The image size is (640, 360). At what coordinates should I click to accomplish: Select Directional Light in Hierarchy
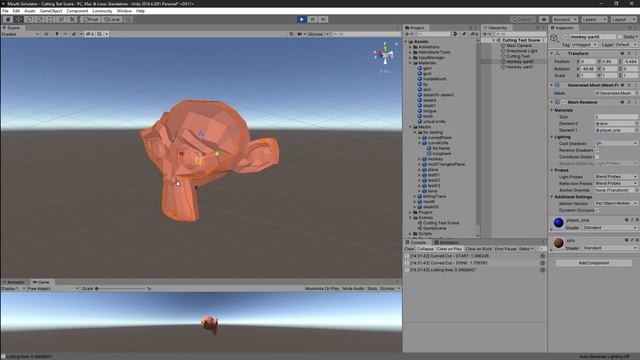(x=522, y=51)
